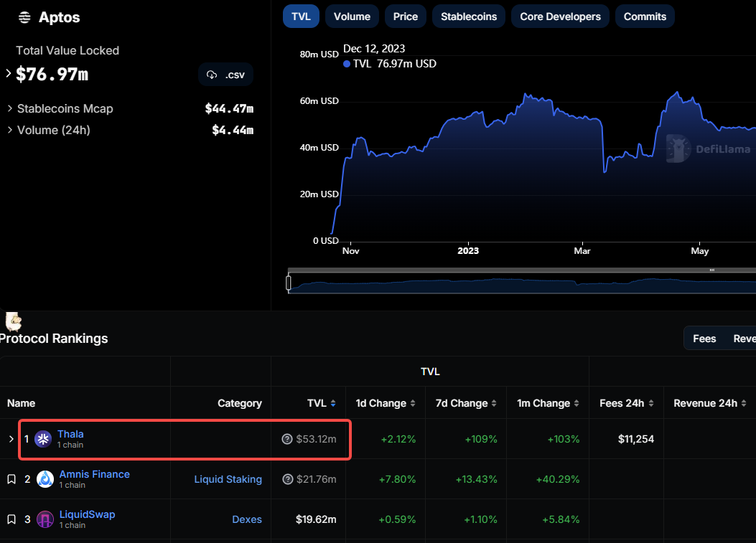The image size is (756, 543).
Task: Expand the Total Value Locked breakdown
Action: coord(8,73)
